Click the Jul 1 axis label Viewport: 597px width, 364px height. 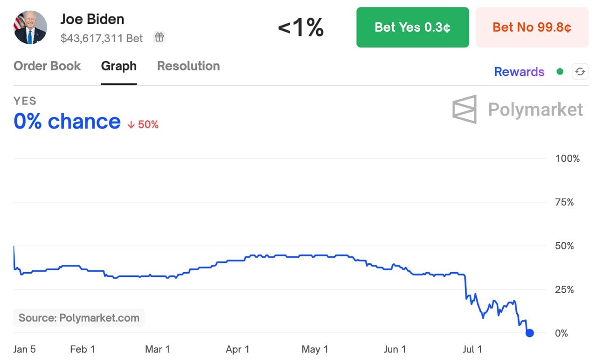[x=472, y=349]
